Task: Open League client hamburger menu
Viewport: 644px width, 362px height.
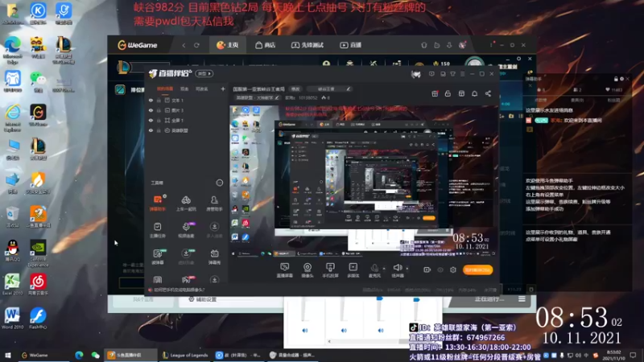Action: pos(522,299)
